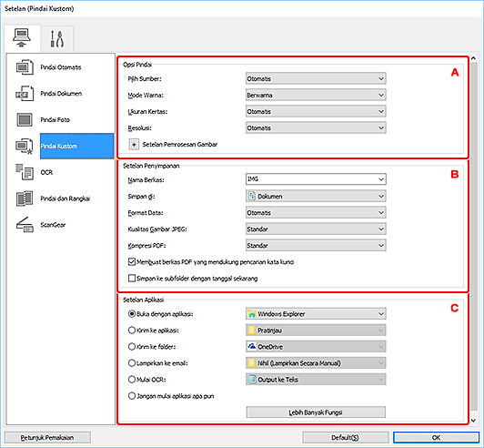Switch to the general settings tools tab
The width and height of the screenshot is (484, 448).
(x=57, y=39)
